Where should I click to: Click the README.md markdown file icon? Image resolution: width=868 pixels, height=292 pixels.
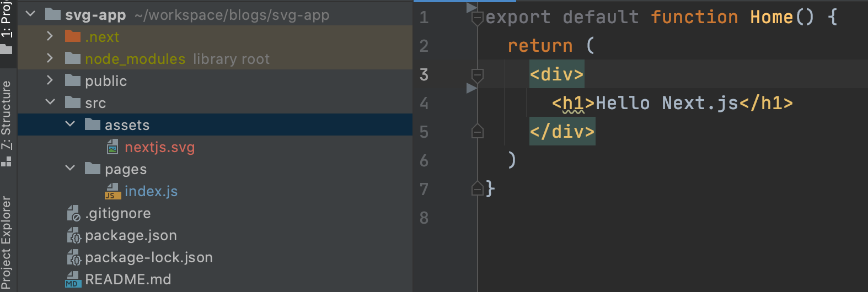[72, 279]
